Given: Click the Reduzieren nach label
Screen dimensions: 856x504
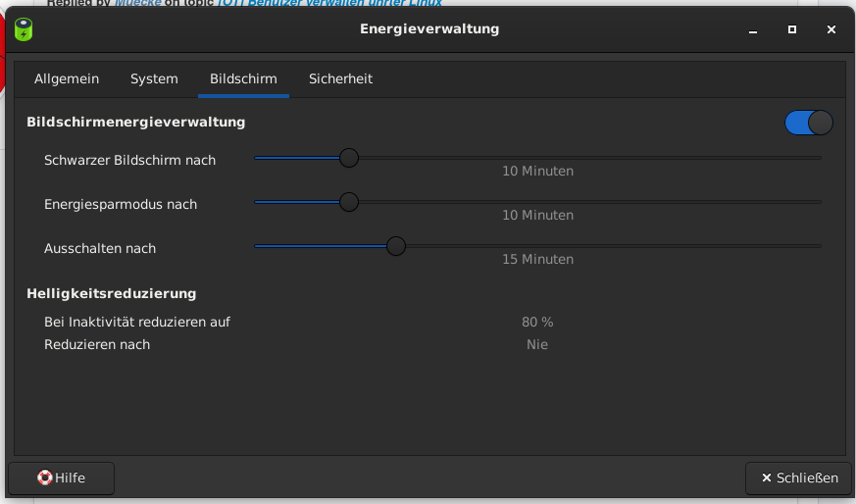Looking at the screenshot, I should (97, 344).
